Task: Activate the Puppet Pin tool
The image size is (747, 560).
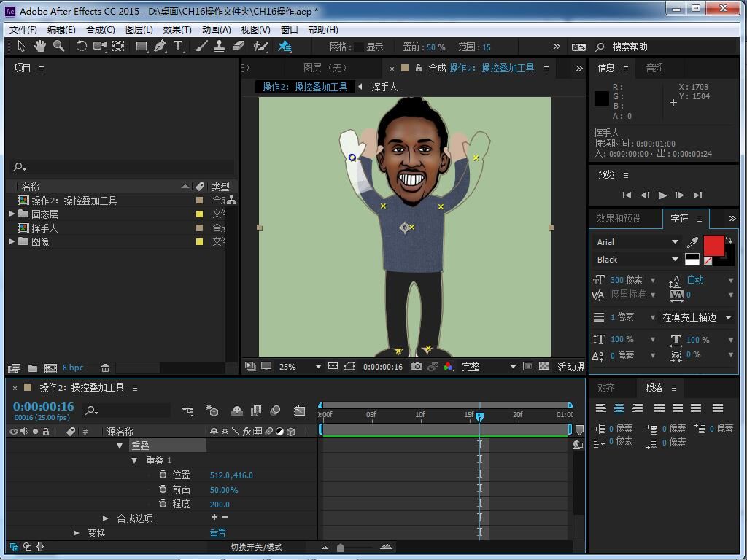Action: 285,46
